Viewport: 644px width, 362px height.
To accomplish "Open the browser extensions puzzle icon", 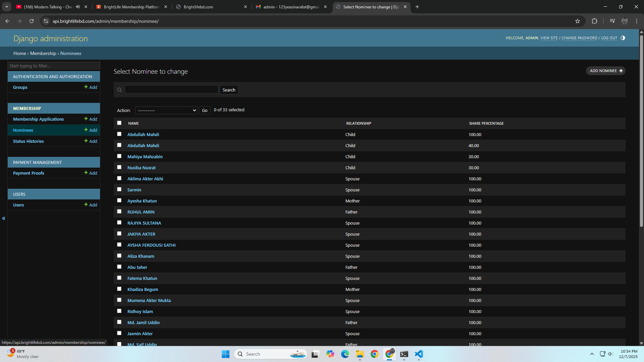I will [594, 21].
